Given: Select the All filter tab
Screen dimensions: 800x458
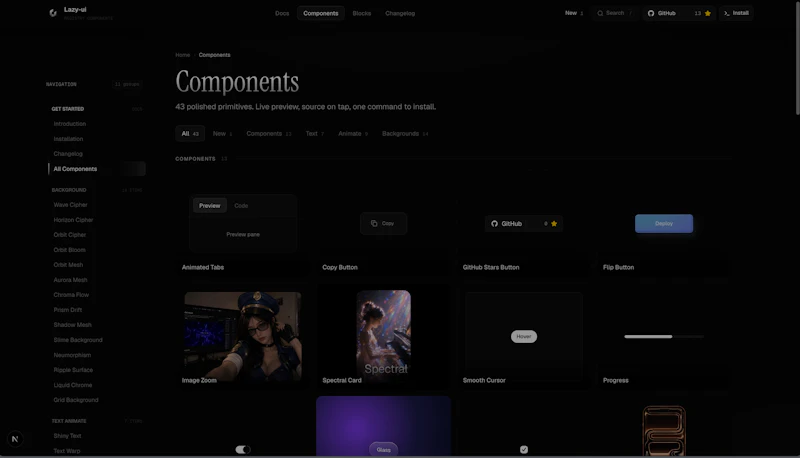Looking at the screenshot, I should (190, 134).
